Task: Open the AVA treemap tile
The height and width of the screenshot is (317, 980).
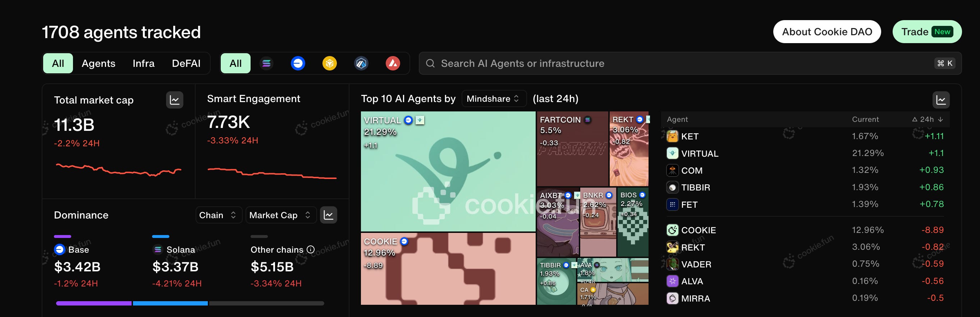Action: [613, 270]
